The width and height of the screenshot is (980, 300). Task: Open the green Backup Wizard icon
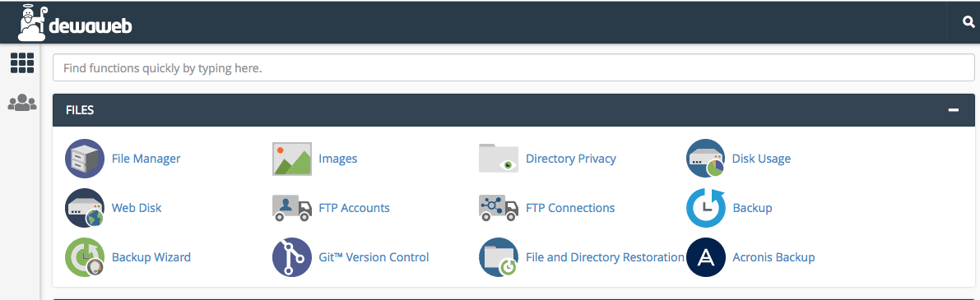pyautogui.click(x=85, y=257)
